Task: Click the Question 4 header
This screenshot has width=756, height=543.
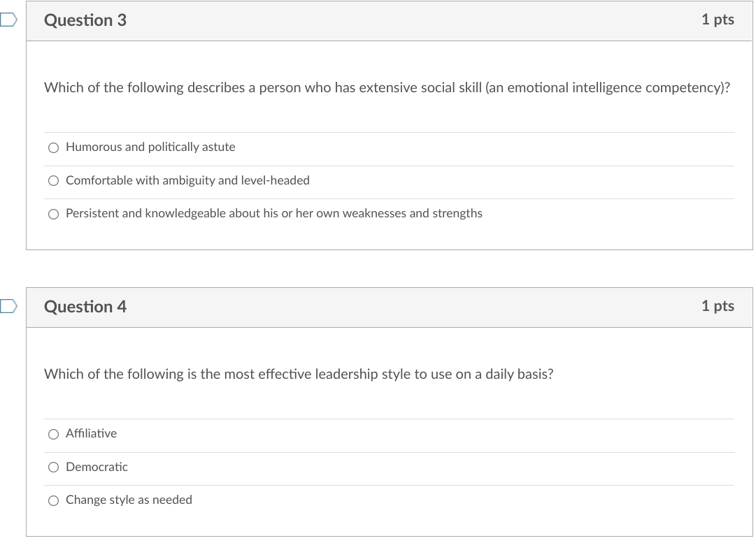Action: click(85, 307)
